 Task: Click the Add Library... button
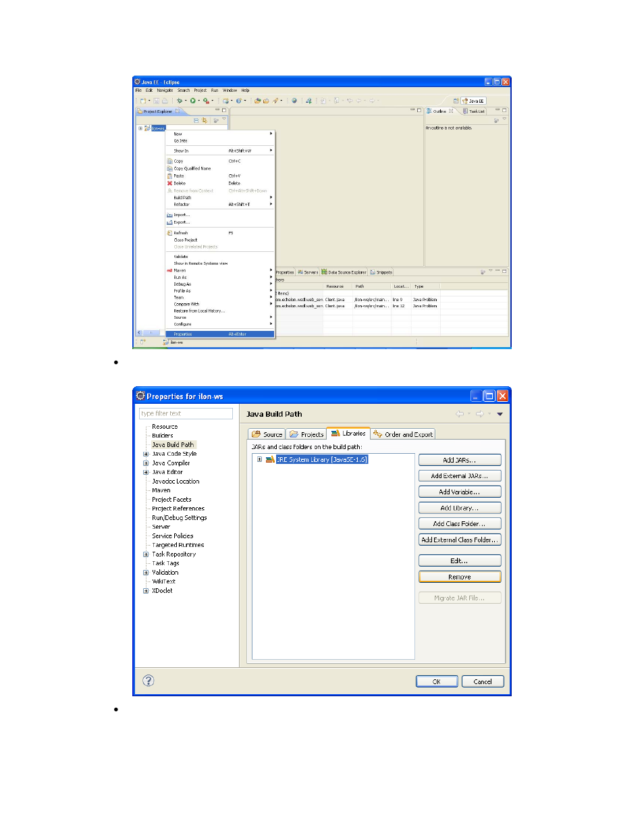coord(460,508)
